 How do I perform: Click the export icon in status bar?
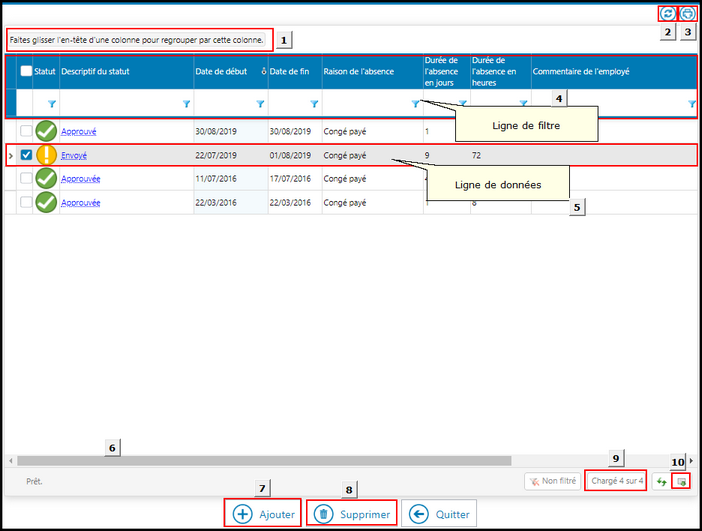682,481
